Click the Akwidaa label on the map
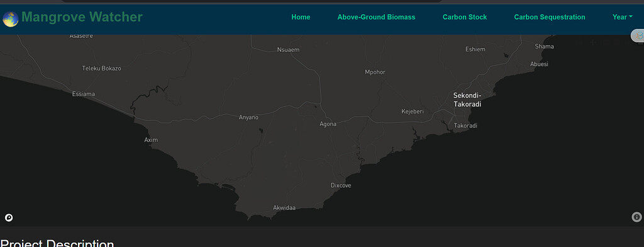The image size is (644, 247). pos(284,208)
